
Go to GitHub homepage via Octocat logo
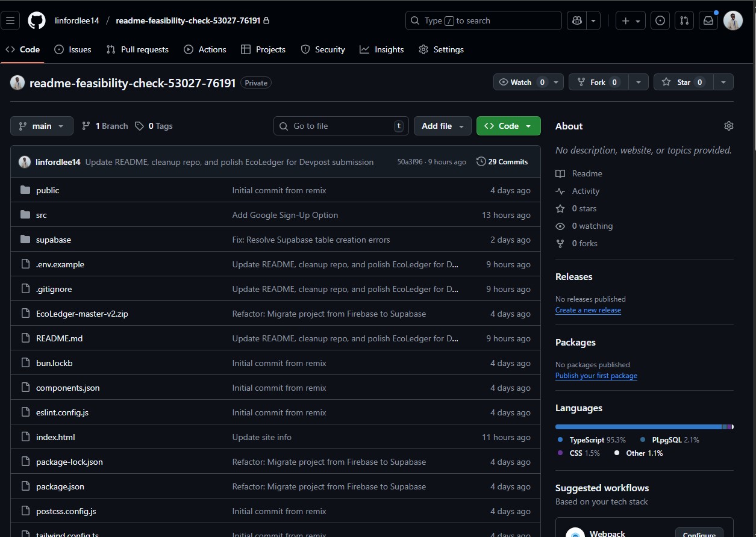[37, 20]
